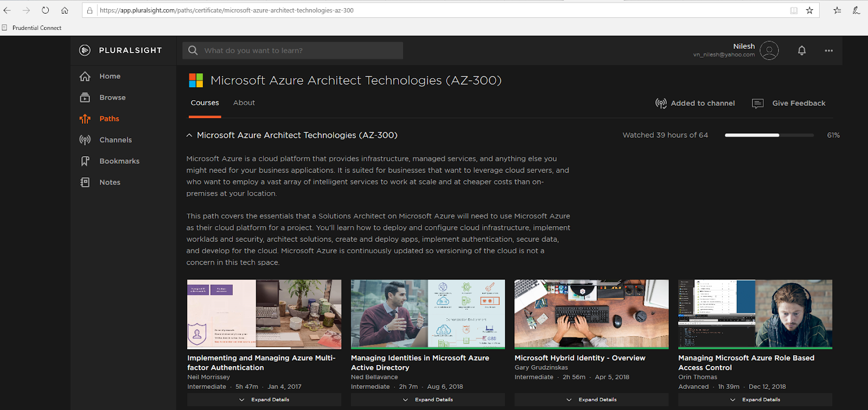Refresh the browser page
The image size is (868, 410).
(46, 10)
